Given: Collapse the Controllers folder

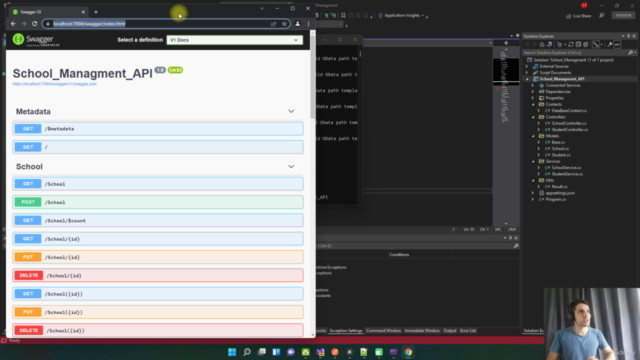Looking at the screenshot, I should click(x=533, y=117).
